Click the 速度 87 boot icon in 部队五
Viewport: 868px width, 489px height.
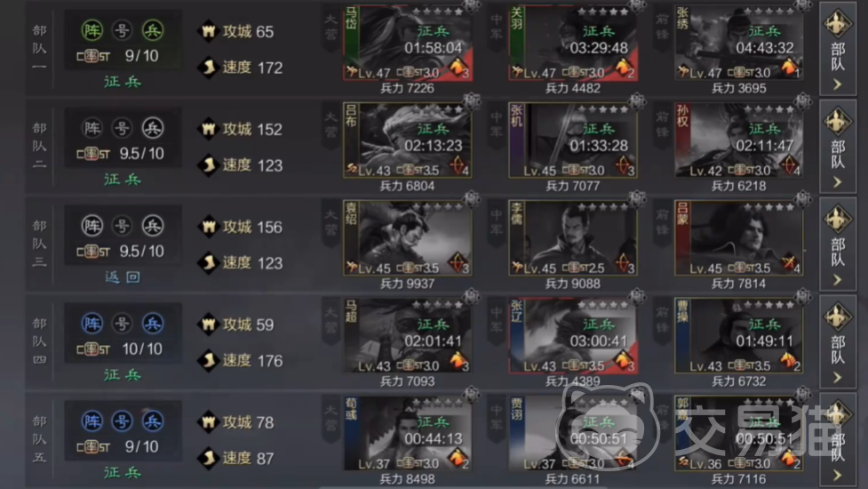coord(208,458)
